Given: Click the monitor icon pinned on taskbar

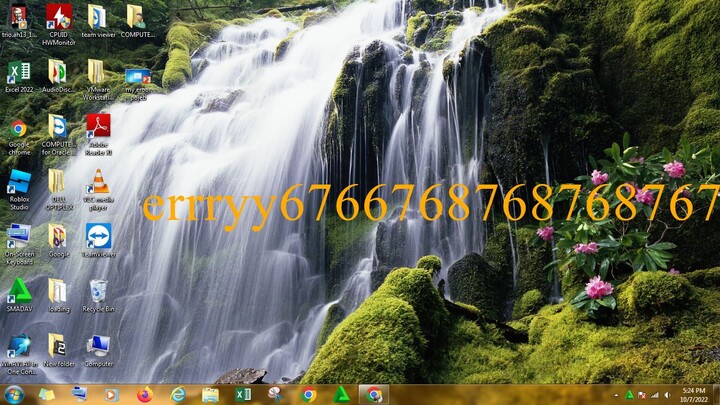Looking at the screenshot, I should [79, 394].
